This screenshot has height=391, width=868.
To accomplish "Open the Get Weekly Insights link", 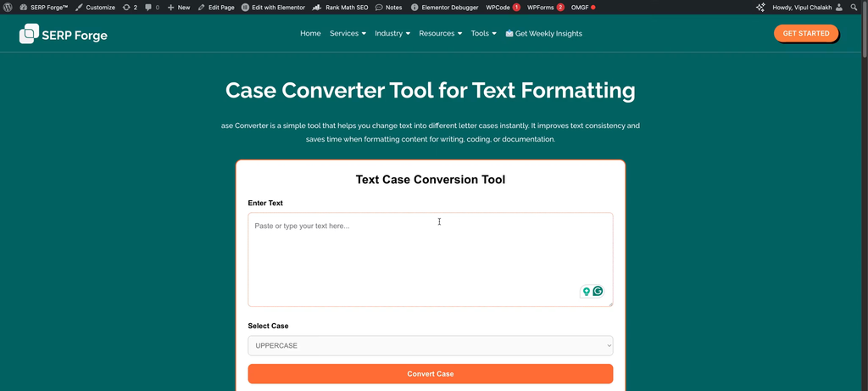I will [543, 34].
